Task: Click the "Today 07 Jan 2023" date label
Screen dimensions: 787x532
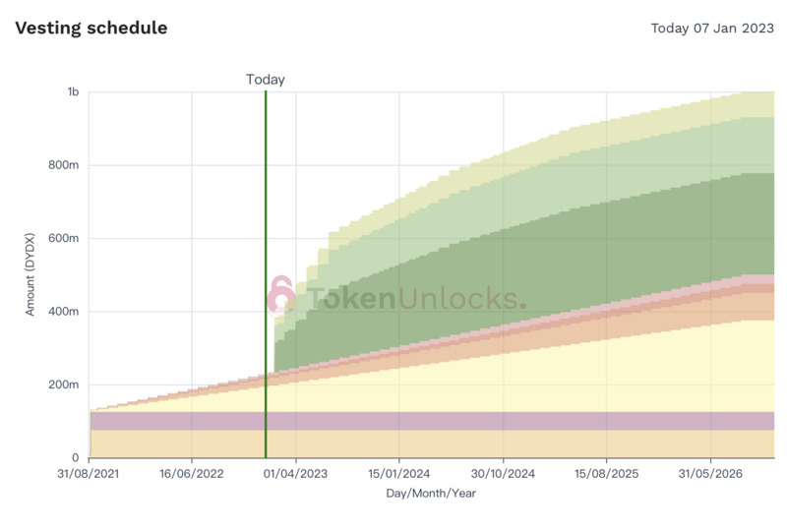Action: pos(710,28)
